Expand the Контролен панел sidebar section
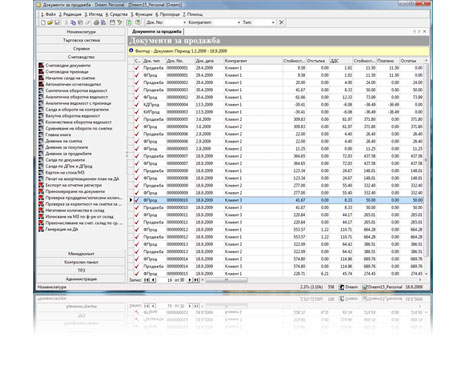 pos(81,262)
